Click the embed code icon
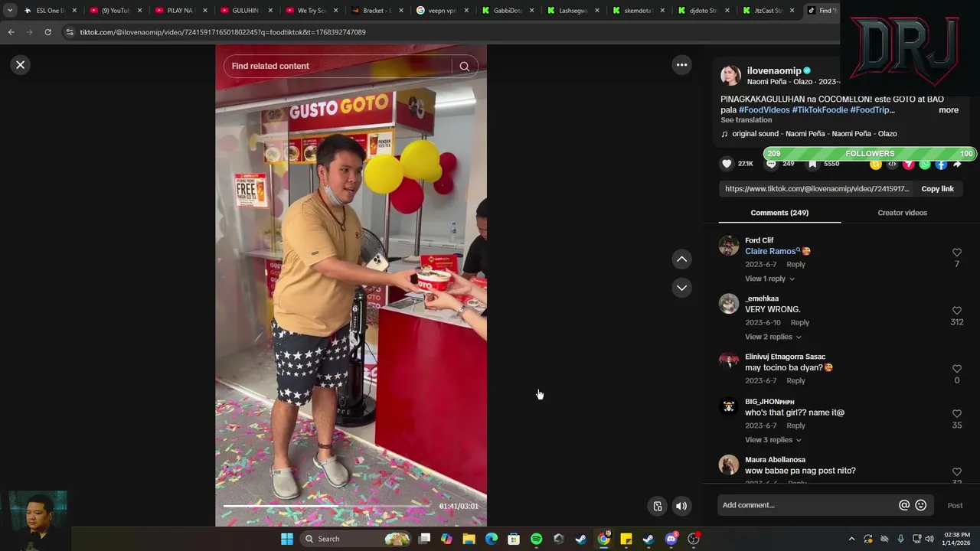The height and width of the screenshot is (551, 980). coord(892,164)
